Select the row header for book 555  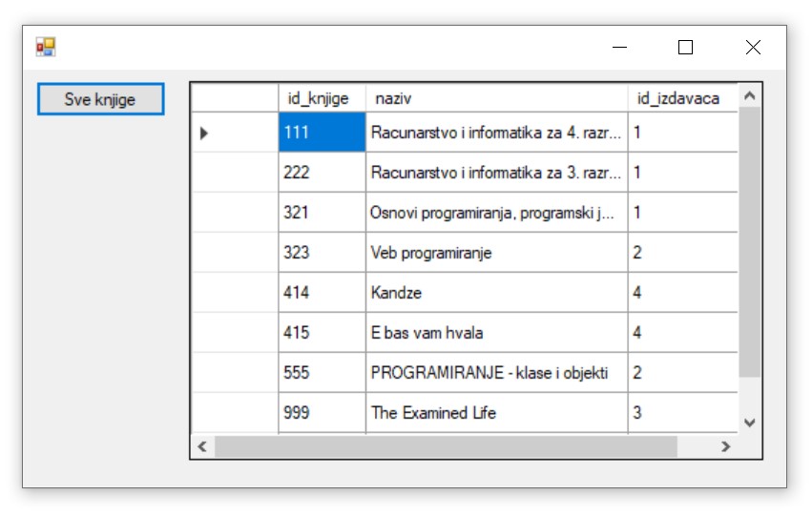point(235,373)
